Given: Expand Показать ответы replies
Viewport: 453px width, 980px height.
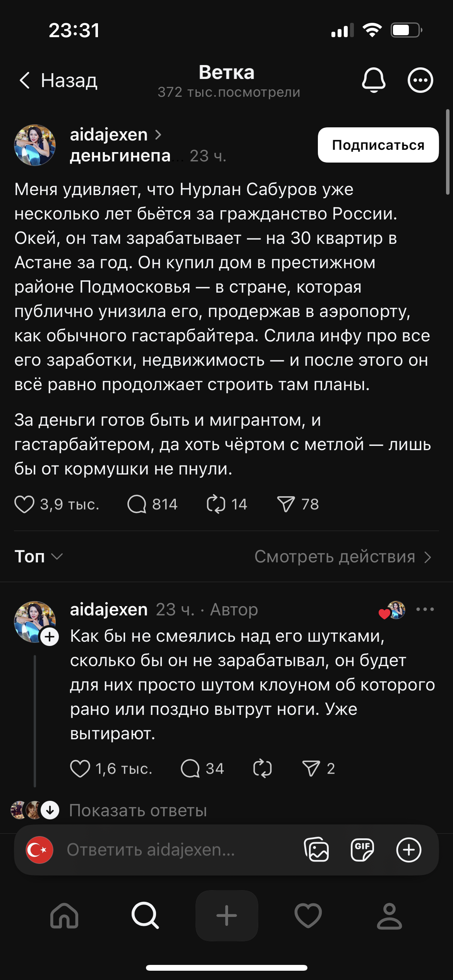Looking at the screenshot, I should tap(138, 810).
